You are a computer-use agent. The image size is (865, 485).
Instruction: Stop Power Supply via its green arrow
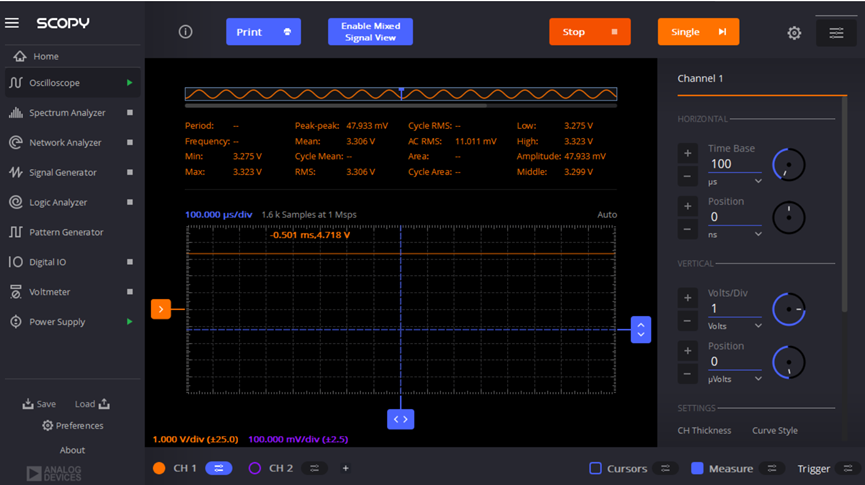[129, 322]
